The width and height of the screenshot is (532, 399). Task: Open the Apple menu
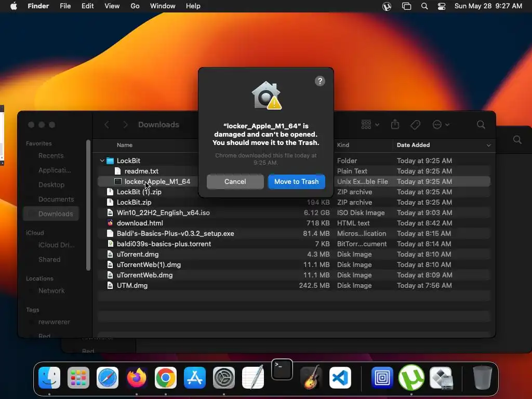[14, 6]
